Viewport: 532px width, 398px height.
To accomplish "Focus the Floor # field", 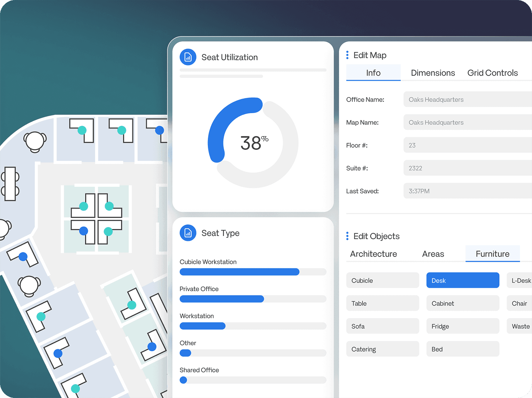I will tap(468, 145).
